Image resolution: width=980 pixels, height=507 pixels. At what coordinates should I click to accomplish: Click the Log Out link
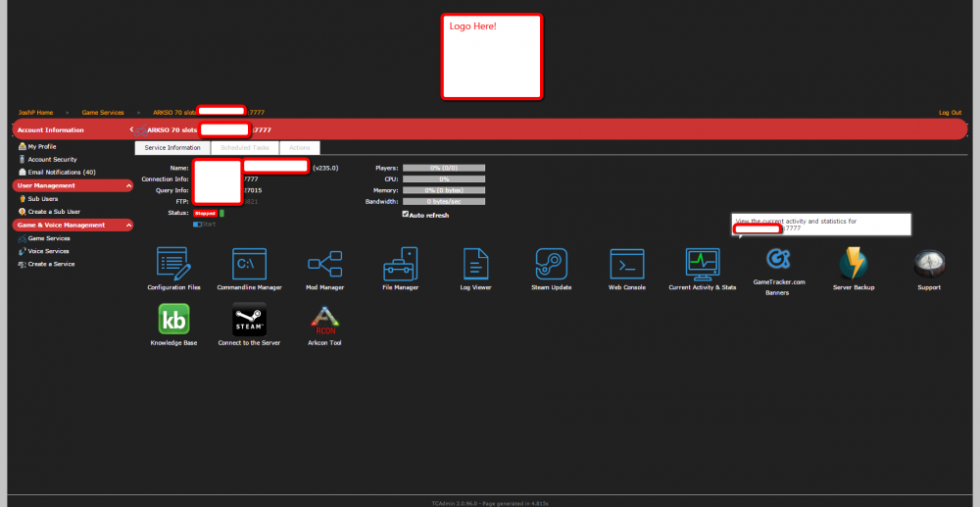pos(950,113)
